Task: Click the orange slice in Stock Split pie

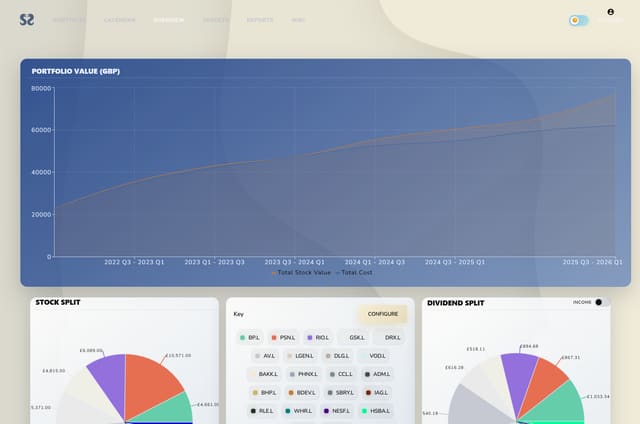Action: [149, 382]
